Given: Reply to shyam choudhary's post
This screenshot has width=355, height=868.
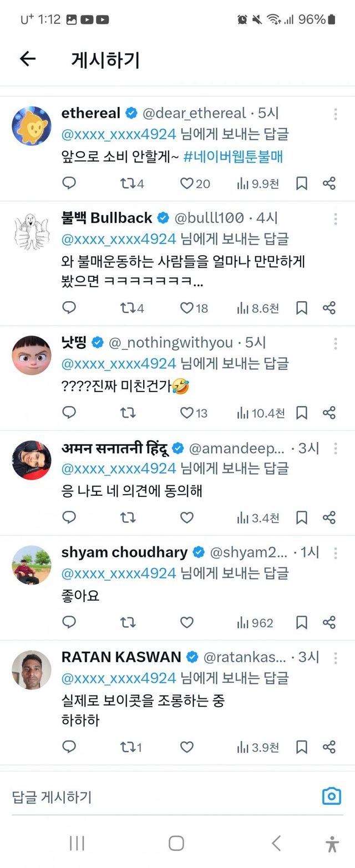Looking at the screenshot, I should coord(69,622).
